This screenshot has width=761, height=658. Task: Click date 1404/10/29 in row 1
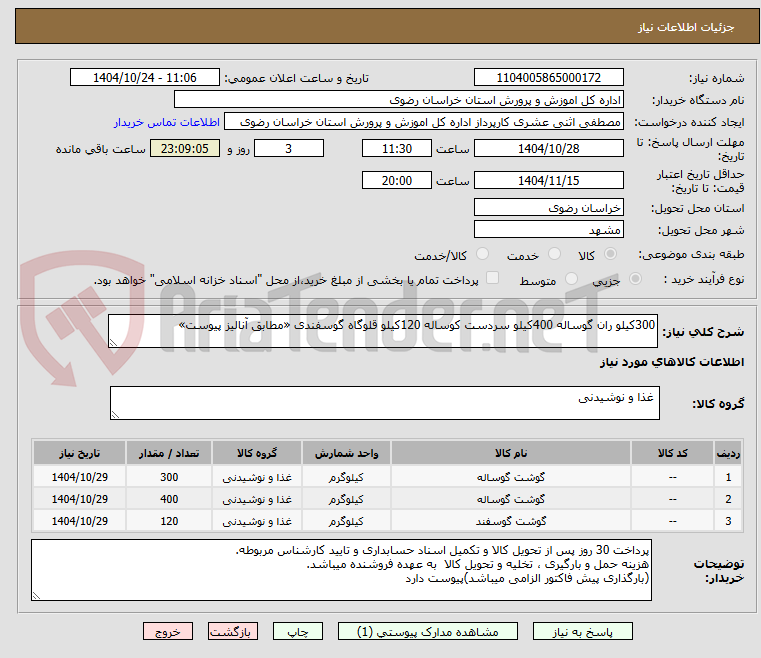coord(80,477)
